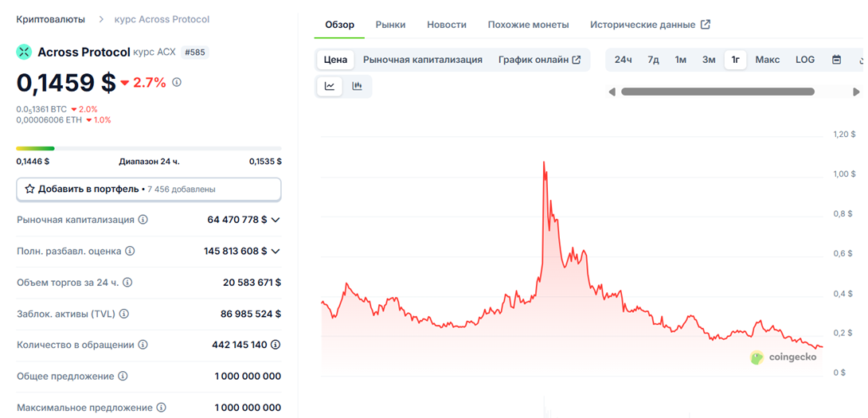Expand fully diluted valuation chevron
Screen dimensions: 868x418
[276, 252]
